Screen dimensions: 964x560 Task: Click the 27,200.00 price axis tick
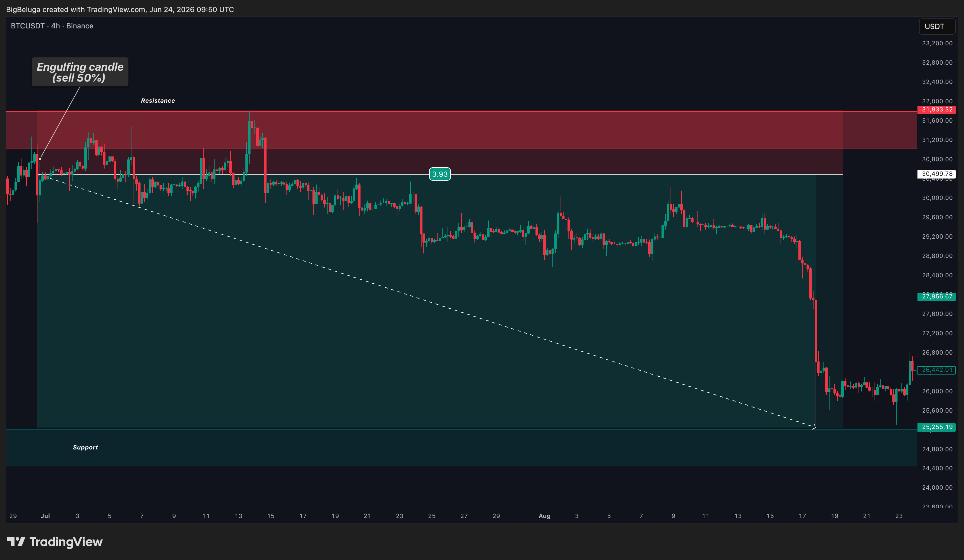coord(937,333)
